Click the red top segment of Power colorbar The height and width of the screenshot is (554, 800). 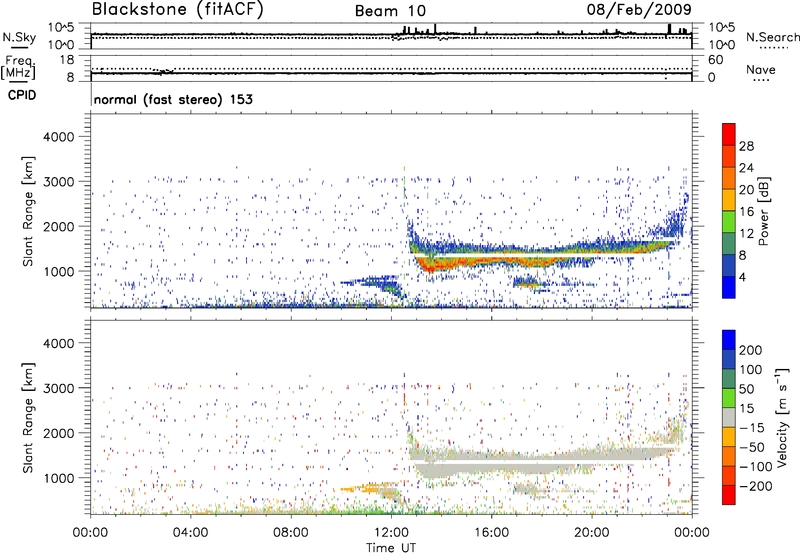[729, 134]
